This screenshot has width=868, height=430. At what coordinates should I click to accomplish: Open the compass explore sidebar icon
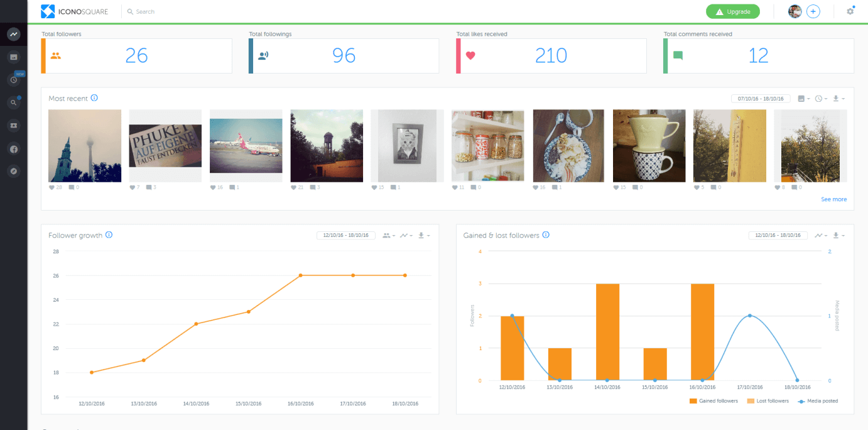click(13, 171)
